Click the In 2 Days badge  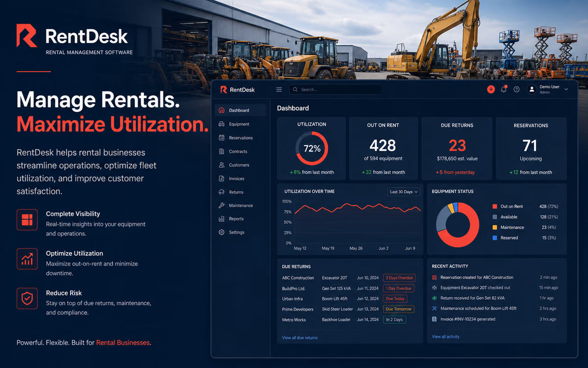(394, 320)
